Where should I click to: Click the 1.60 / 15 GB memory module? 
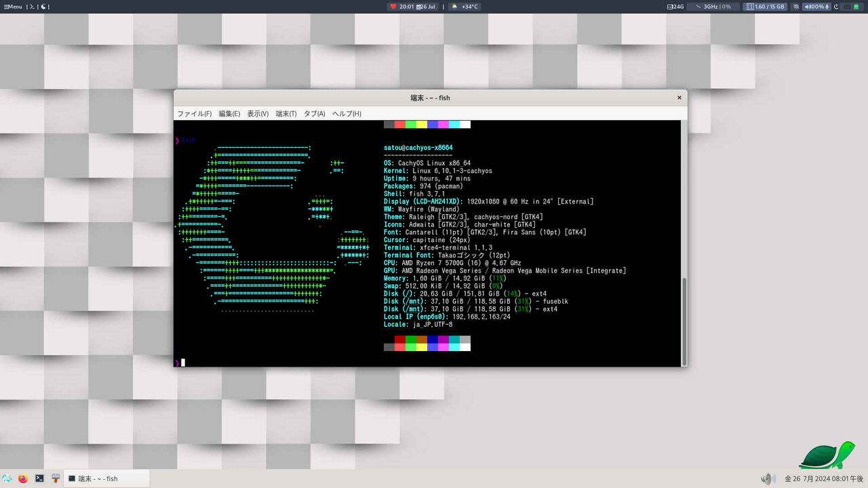765,7
